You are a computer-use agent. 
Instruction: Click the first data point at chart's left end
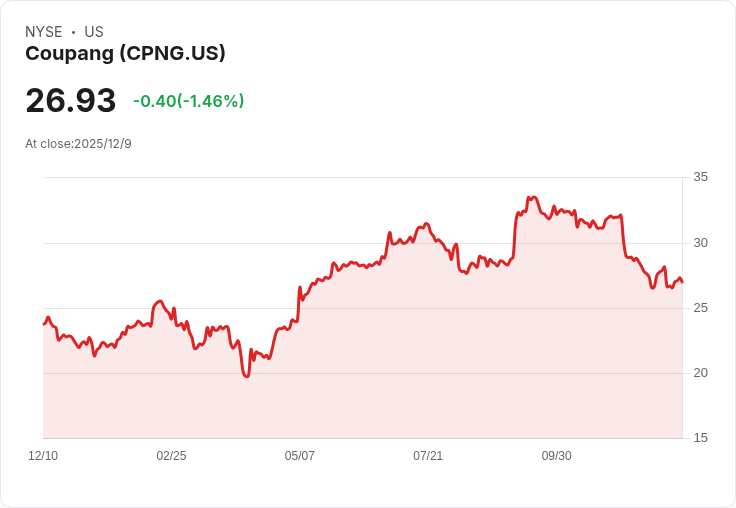[x=44, y=324]
